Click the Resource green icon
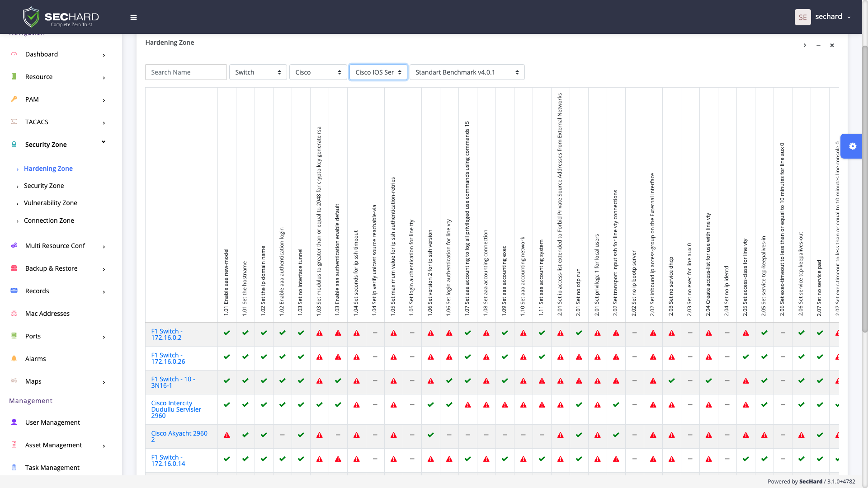This screenshot has width=868, height=488. [14, 76]
